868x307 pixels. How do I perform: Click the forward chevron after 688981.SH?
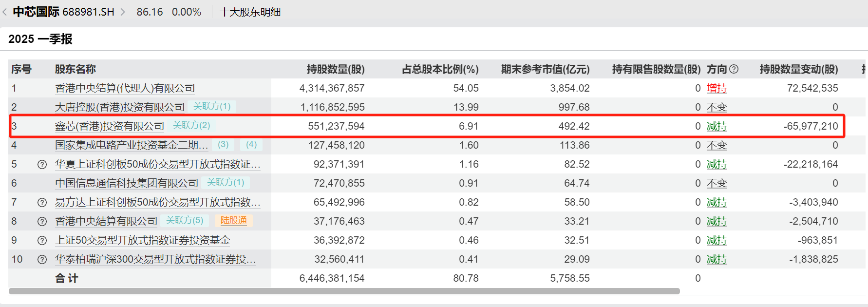pyautogui.click(x=123, y=12)
